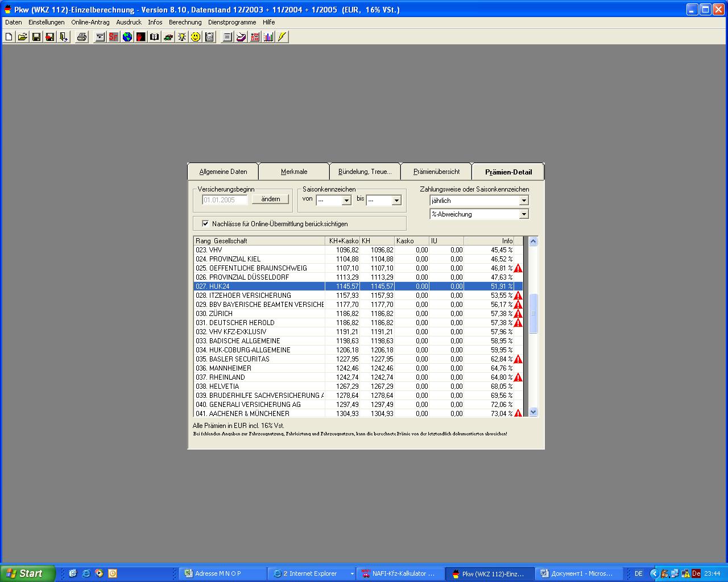
Task: Click the Versicherungsbeginn date field
Action: click(225, 200)
